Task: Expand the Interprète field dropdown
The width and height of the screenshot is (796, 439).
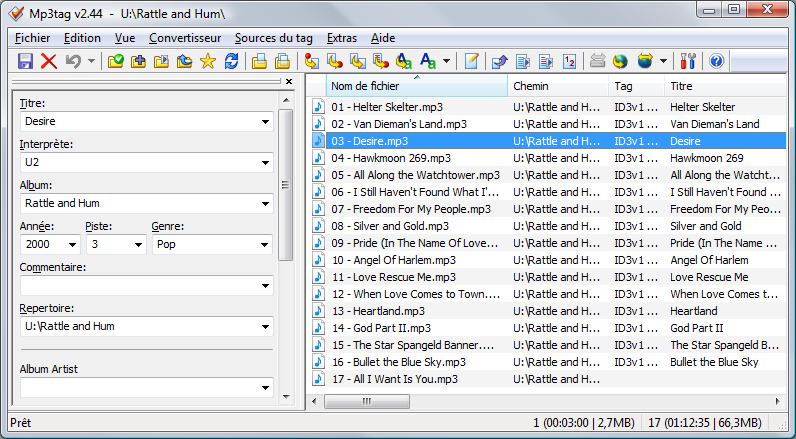Action: coord(265,163)
